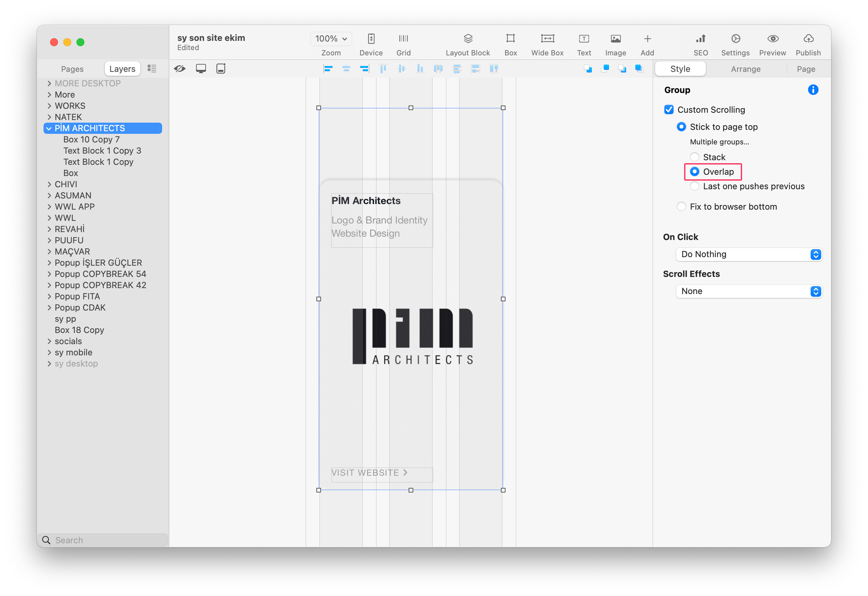Expand the sy mobile group
The image size is (868, 596).
point(49,352)
